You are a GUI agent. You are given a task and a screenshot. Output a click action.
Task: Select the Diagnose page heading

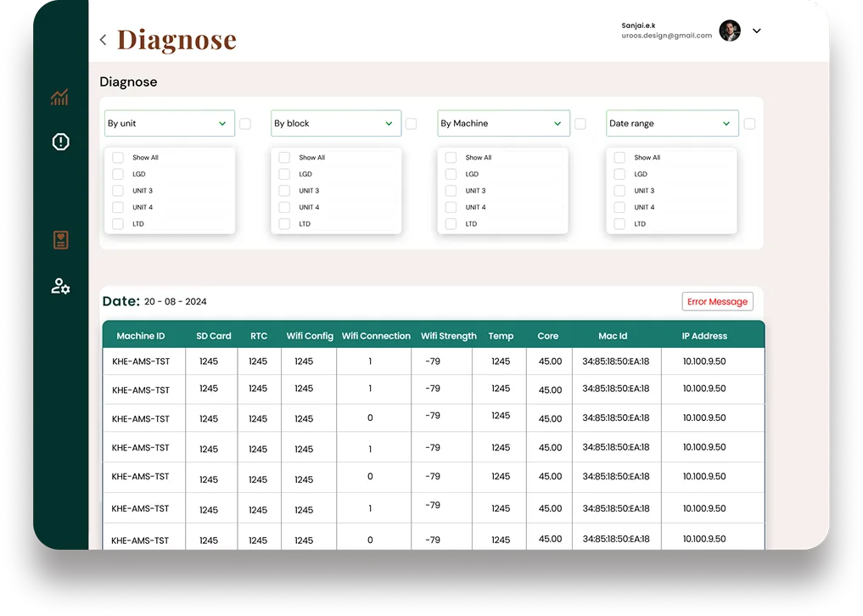click(128, 81)
